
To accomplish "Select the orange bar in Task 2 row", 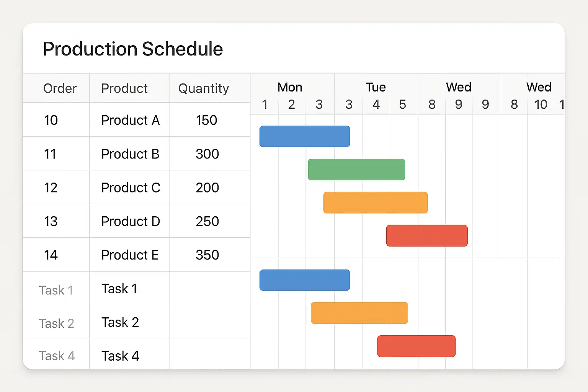I will [359, 313].
